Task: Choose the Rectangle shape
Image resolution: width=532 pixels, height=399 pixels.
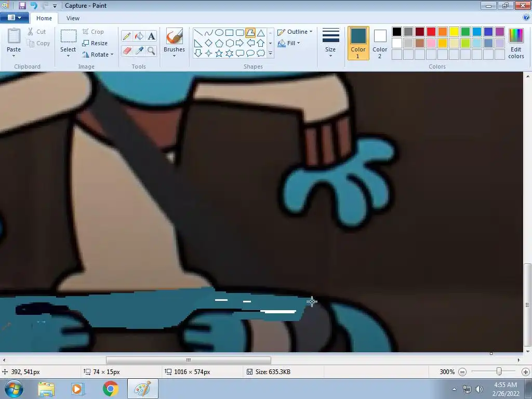Action: (x=229, y=33)
